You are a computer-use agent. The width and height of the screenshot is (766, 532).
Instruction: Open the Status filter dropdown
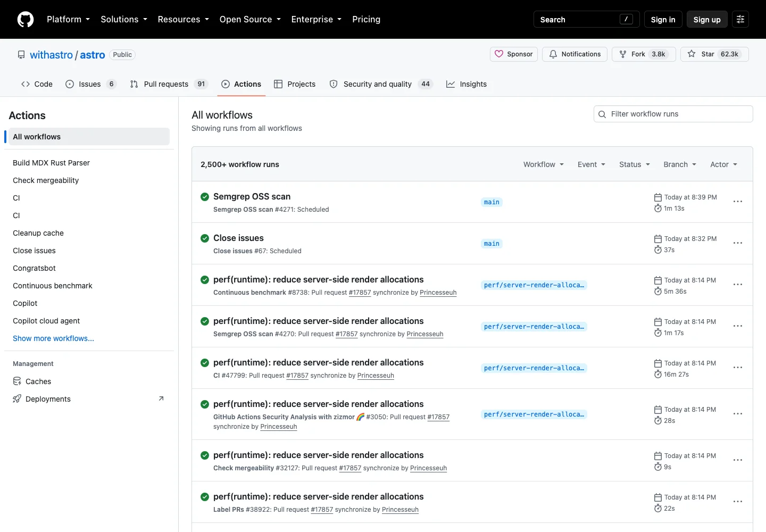click(635, 164)
